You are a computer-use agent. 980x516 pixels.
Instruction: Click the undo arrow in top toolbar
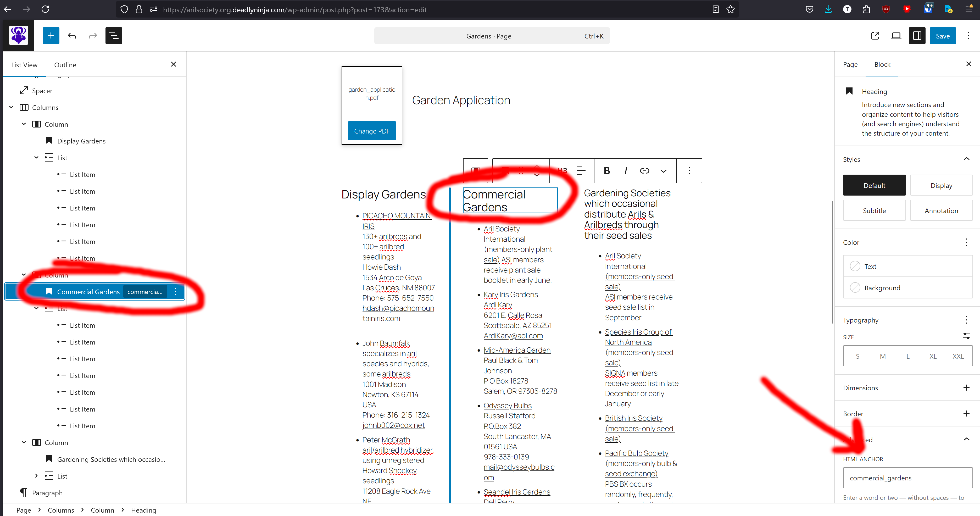[72, 36]
